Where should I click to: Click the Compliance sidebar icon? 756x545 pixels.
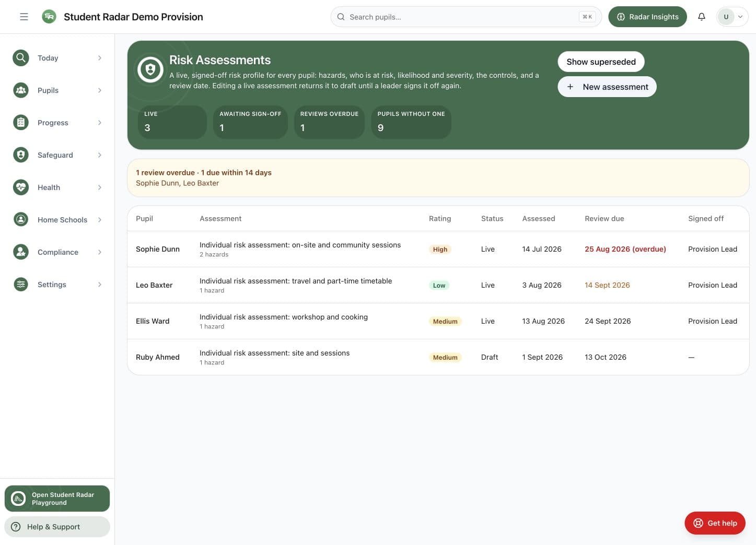point(21,252)
